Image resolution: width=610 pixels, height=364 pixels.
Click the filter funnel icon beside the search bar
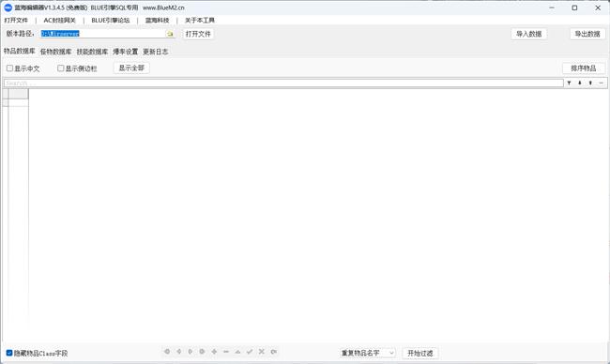[x=569, y=83]
